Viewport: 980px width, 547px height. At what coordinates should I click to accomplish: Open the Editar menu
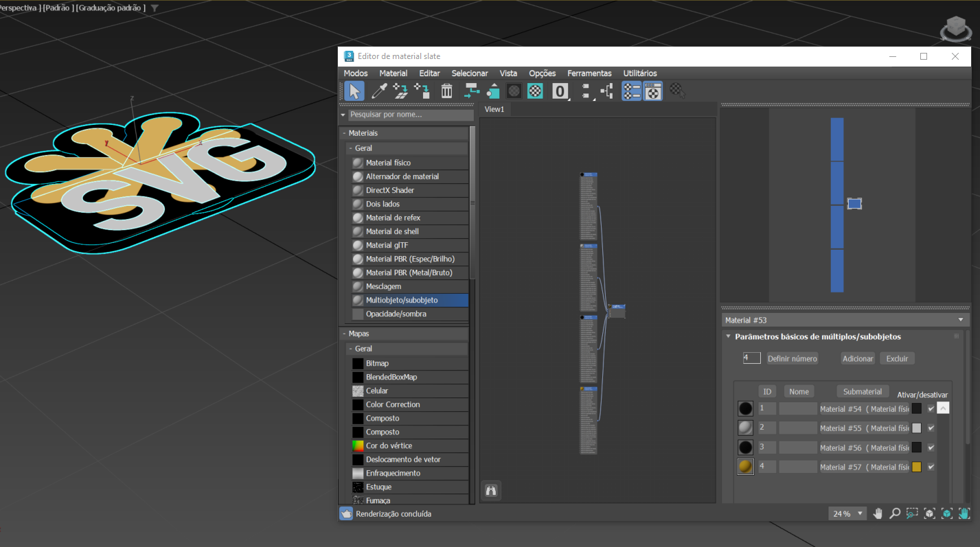click(x=430, y=73)
